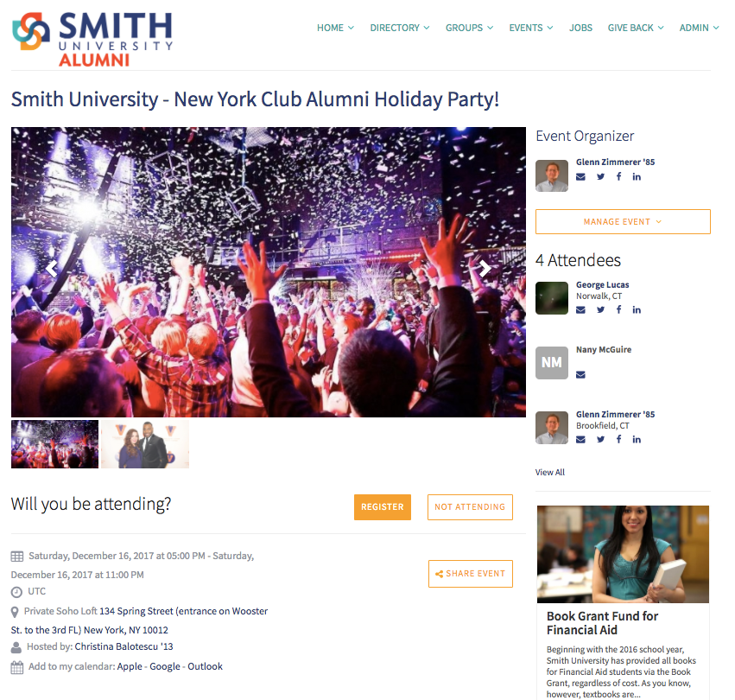Select the couple photo thumbnail

(145, 444)
